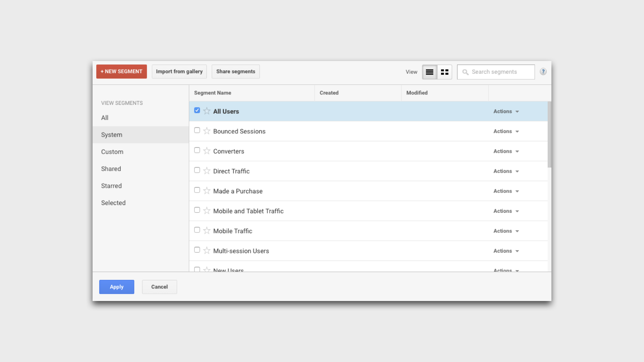644x362 pixels.
Task: Open the help question mark icon
Action: coord(543,71)
